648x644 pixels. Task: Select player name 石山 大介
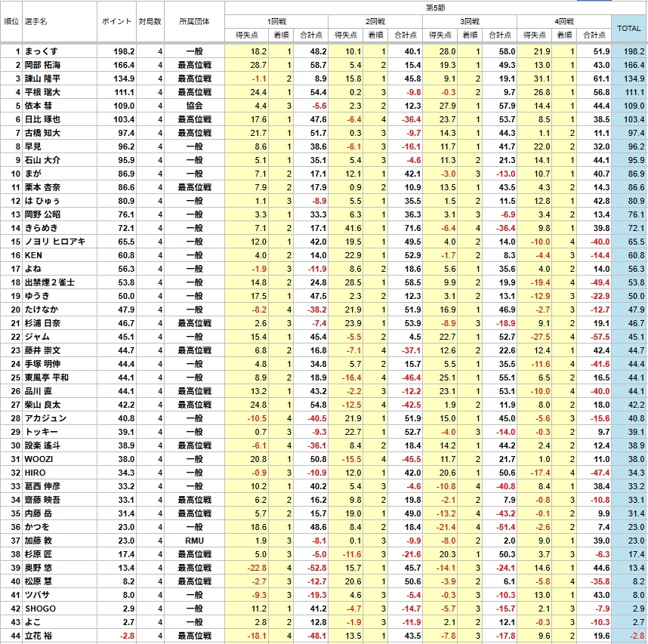(42, 160)
